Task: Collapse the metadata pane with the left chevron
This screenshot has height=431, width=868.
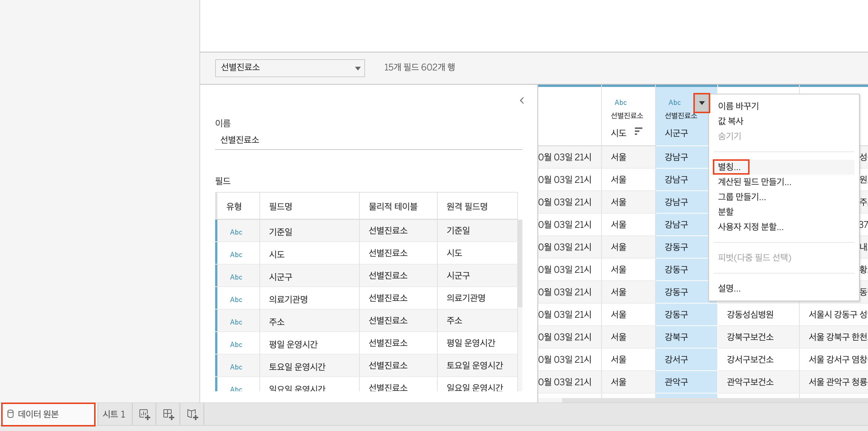Action: (x=522, y=100)
